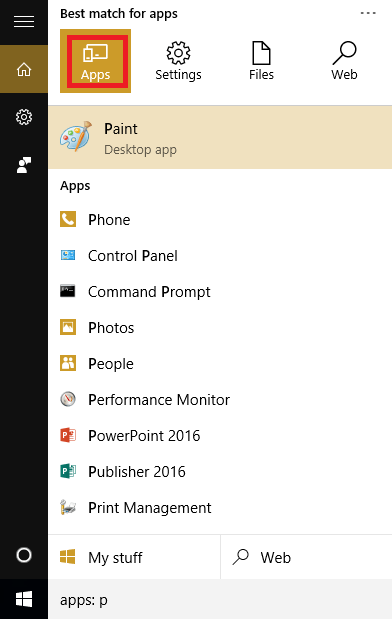Open the hamburger menu in the sidebar

(x=24, y=21)
